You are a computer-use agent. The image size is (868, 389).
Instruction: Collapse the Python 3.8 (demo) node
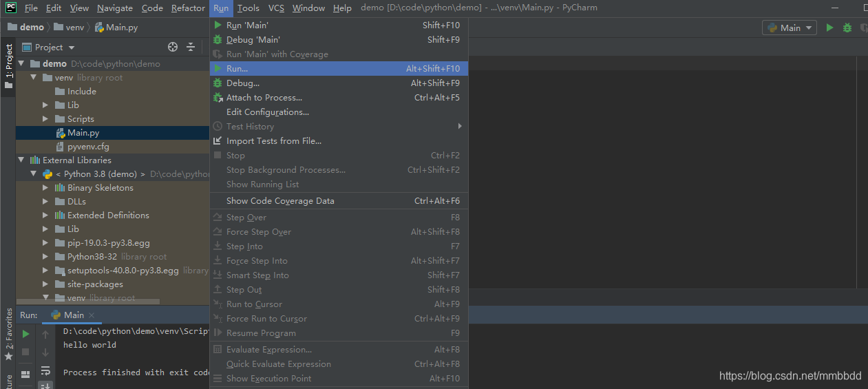pos(33,174)
